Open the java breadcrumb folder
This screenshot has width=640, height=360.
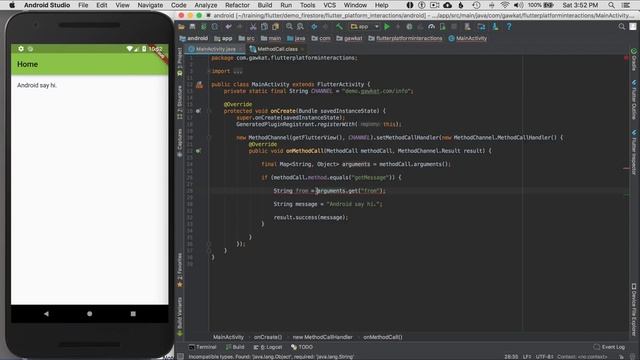click(296, 38)
